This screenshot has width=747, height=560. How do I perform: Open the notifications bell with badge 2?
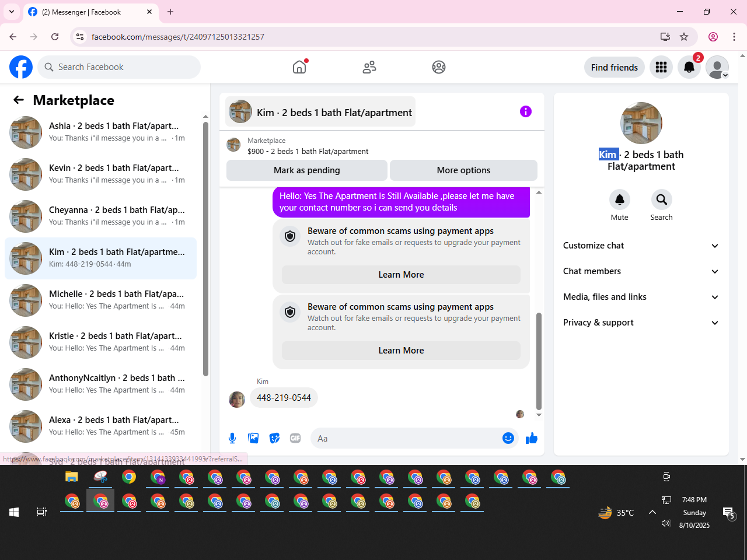(689, 67)
